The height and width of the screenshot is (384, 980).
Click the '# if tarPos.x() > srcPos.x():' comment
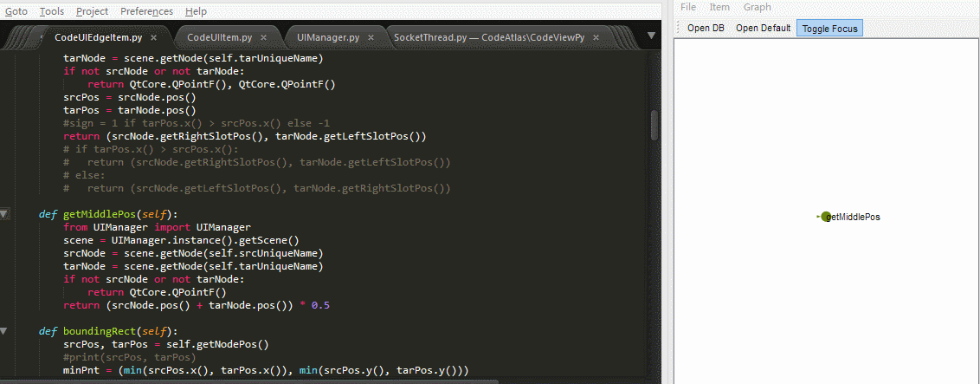tap(151, 149)
